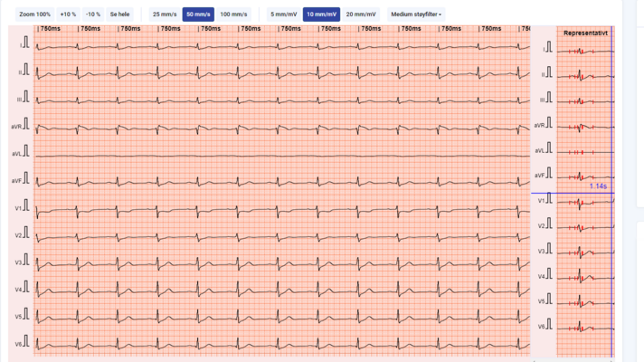The height and width of the screenshot is (362, 644).
Task: Click the blue vertical cursor line in Representativt
Action: coord(611,191)
